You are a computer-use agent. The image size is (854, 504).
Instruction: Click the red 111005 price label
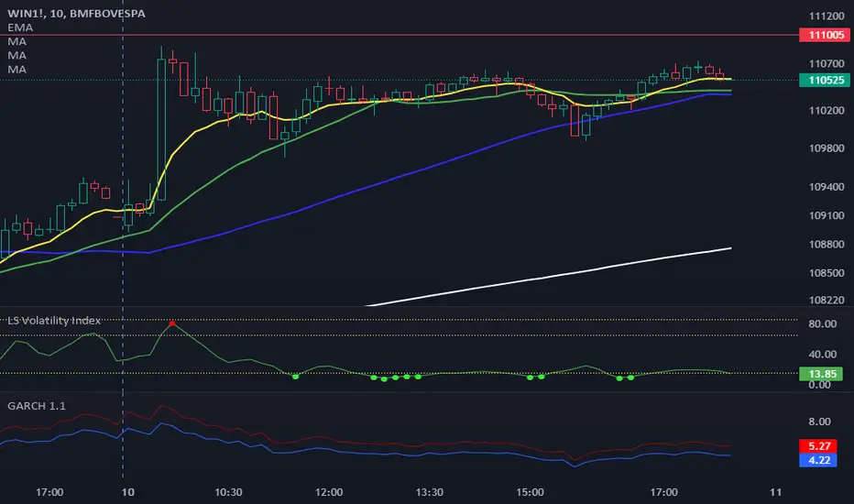(825, 35)
